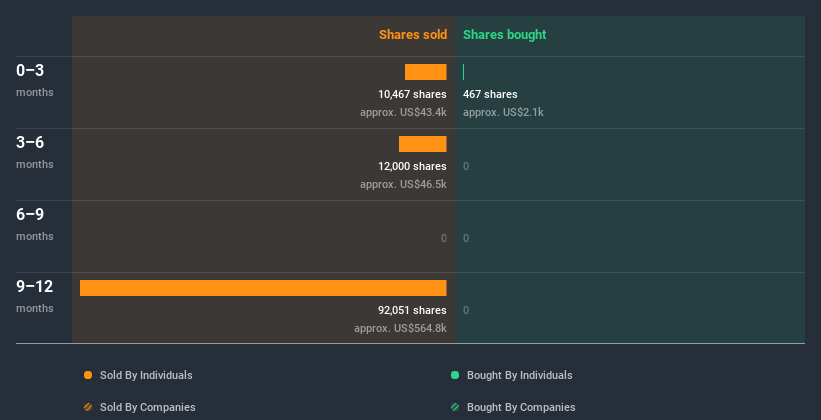Click the 10,467 shares value label
Screen dimensions: 821x420
coord(412,94)
